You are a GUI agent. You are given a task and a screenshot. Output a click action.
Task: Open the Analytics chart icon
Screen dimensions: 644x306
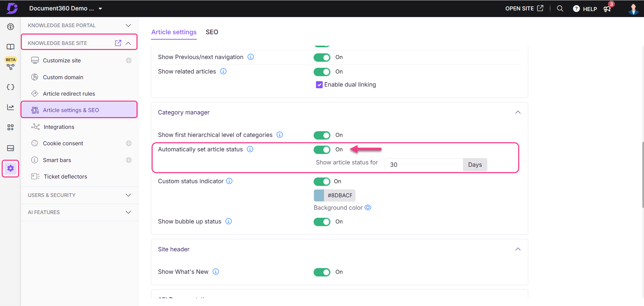(x=11, y=107)
